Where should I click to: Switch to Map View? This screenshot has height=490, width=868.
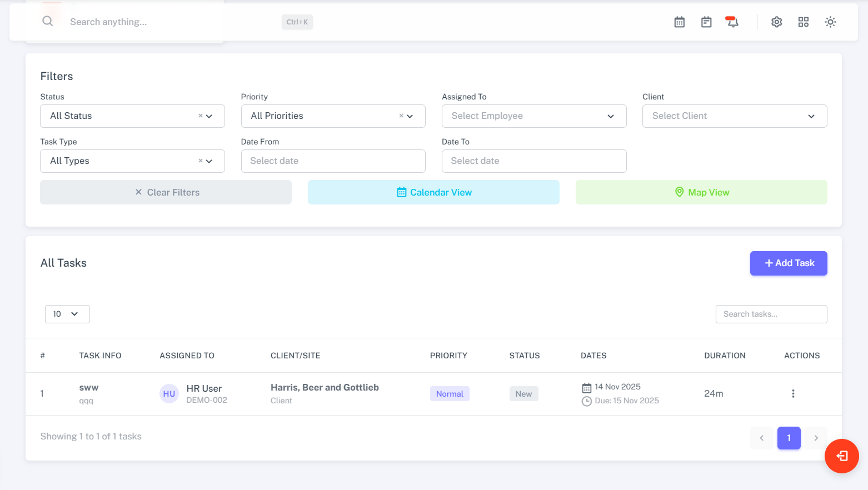(701, 192)
